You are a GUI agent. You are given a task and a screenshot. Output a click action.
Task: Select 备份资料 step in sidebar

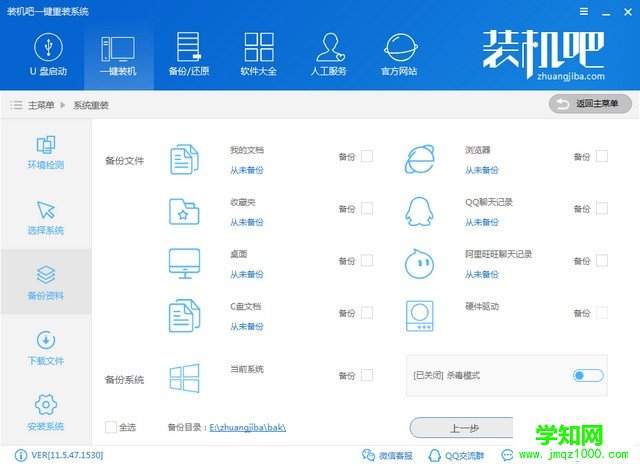pyautogui.click(x=46, y=282)
